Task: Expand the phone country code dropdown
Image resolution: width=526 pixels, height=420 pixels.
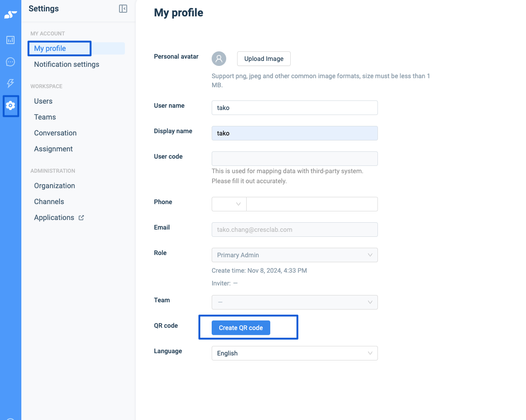Action: pyautogui.click(x=229, y=204)
